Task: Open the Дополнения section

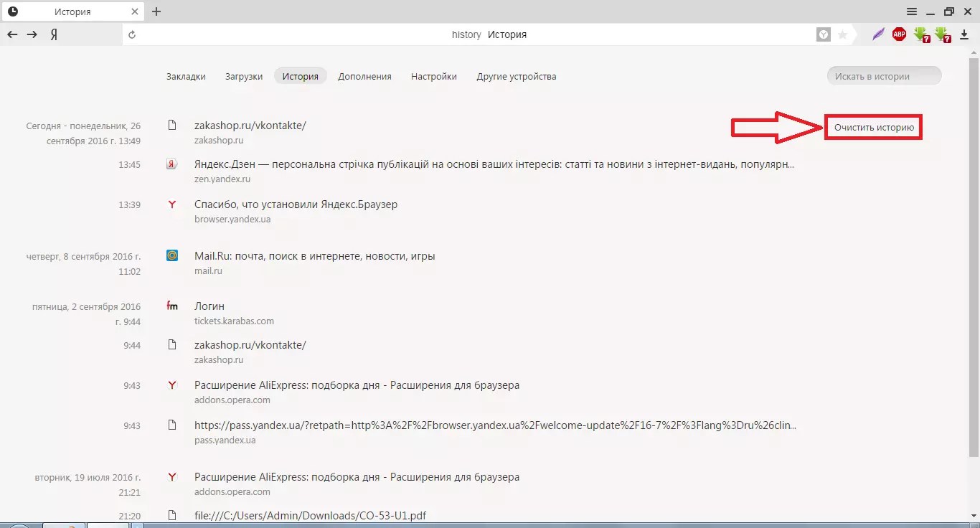Action: (364, 77)
